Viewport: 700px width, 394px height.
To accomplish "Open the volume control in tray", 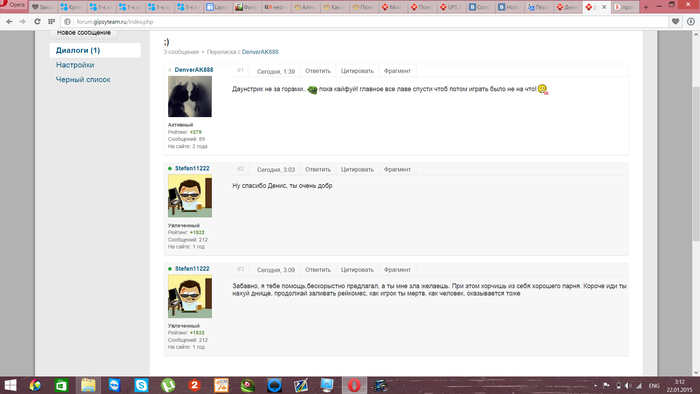I will 629,386.
